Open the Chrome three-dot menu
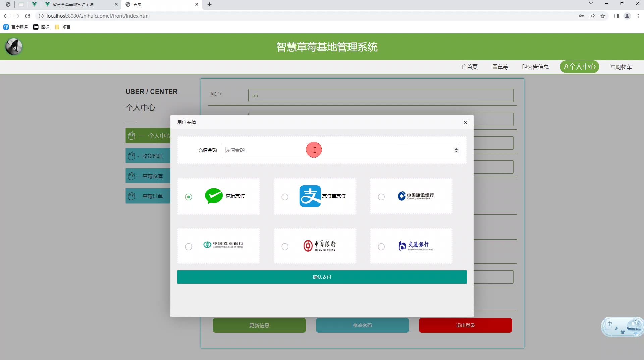644x360 pixels. pyautogui.click(x=638, y=16)
